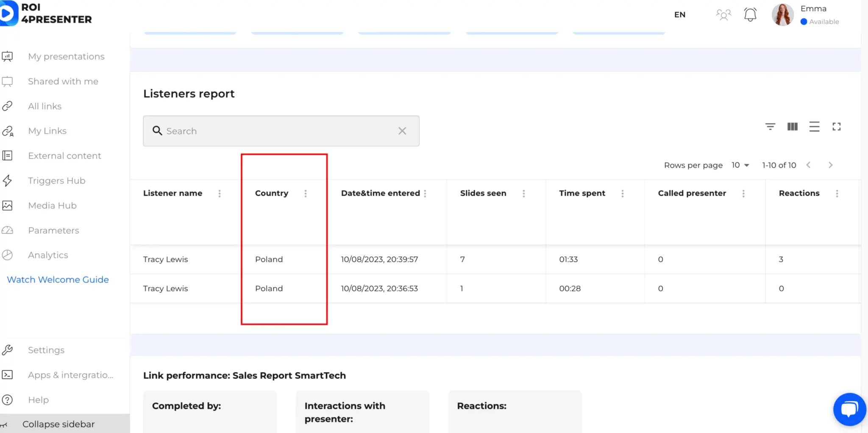
Task: Open the live chat bubble
Action: pyautogui.click(x=849, y=409)
